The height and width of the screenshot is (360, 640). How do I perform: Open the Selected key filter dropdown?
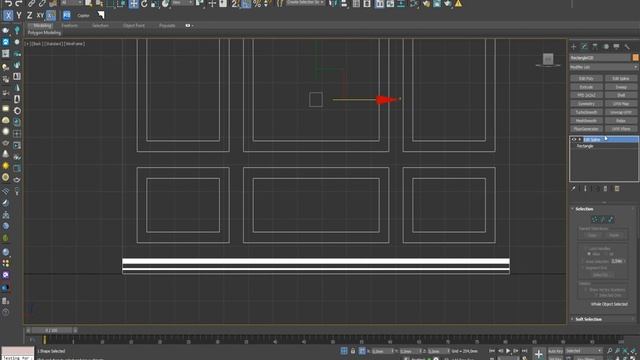[x=584, y=351]
